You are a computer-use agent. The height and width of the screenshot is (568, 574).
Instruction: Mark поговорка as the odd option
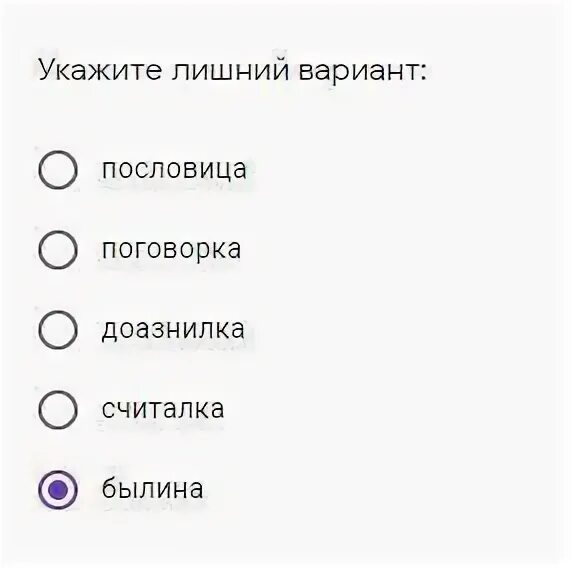coord(58,249)
